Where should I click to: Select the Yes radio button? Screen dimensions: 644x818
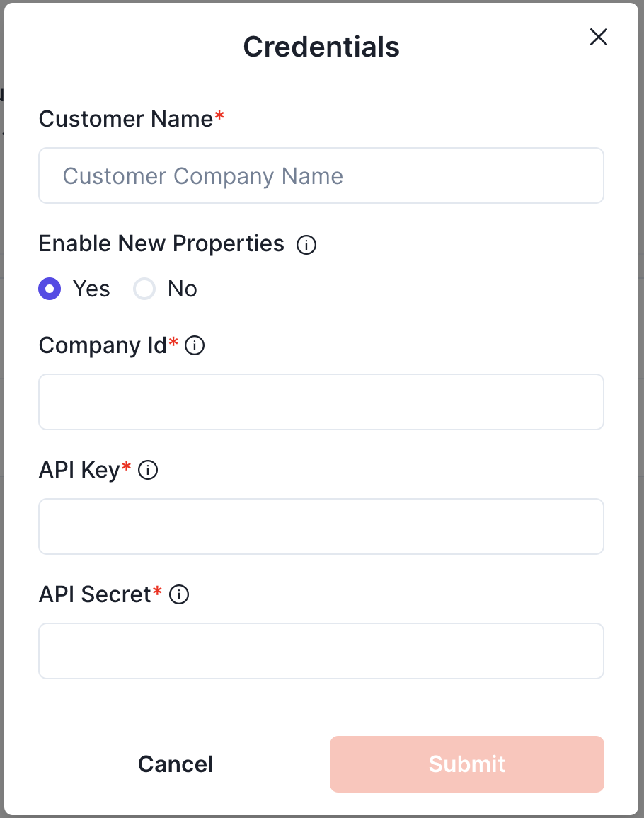50,289
